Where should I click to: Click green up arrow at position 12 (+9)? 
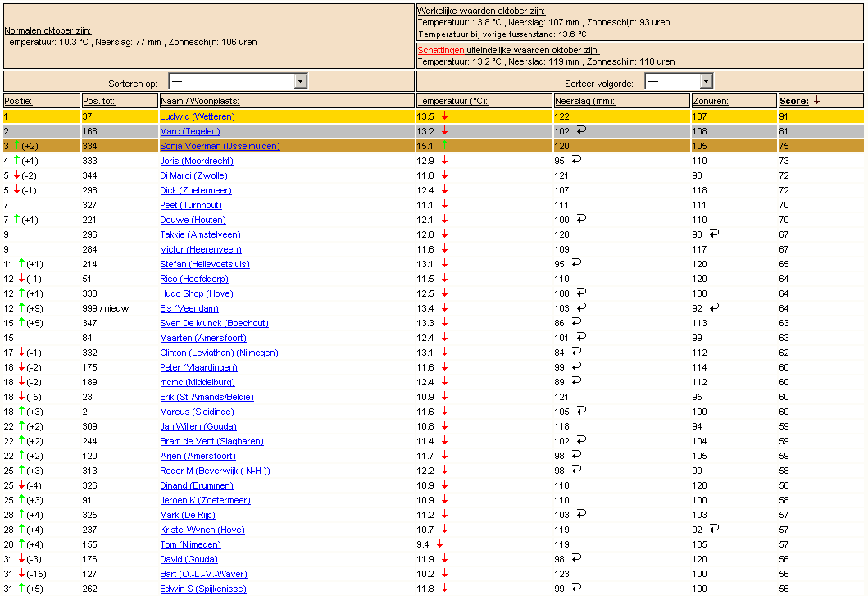coord(21,307)
